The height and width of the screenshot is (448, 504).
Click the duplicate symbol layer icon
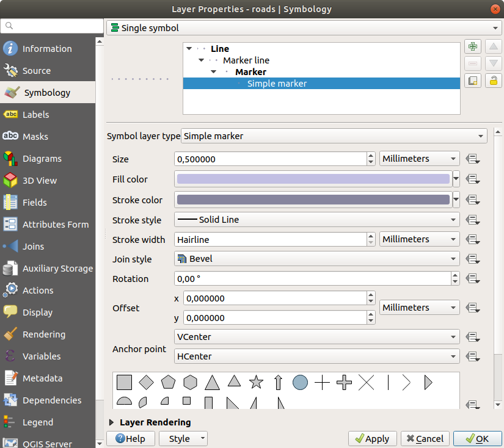tap(472, 81)
